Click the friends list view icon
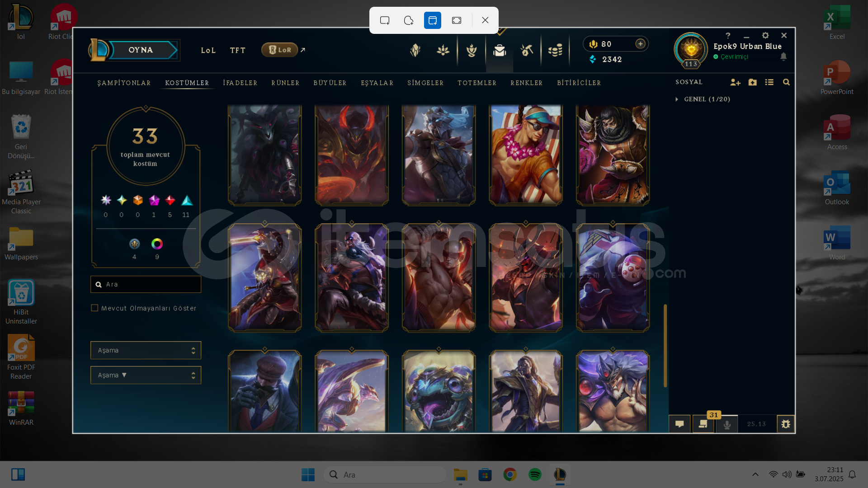 click(x=769, y=82)
